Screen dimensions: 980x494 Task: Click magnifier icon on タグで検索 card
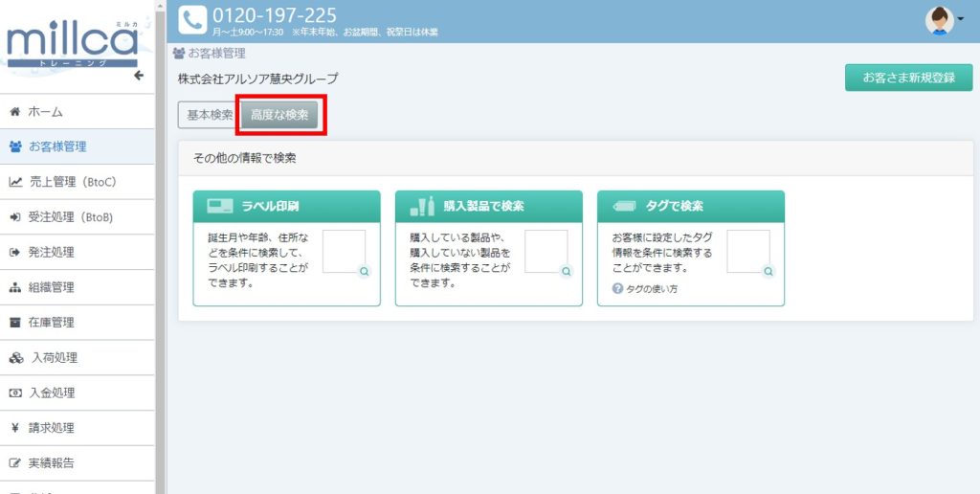[x=768, y=272]
